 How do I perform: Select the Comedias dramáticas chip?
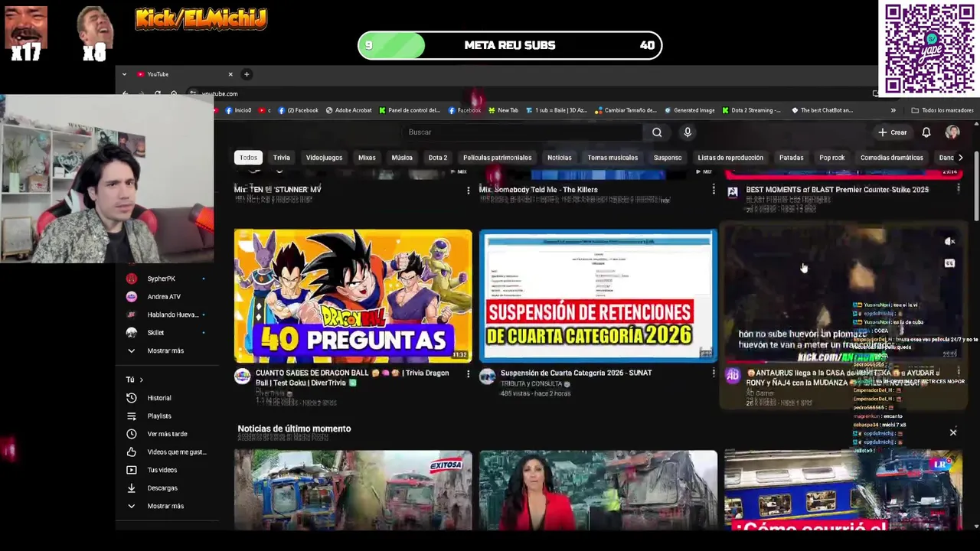[x=891, y=158]
